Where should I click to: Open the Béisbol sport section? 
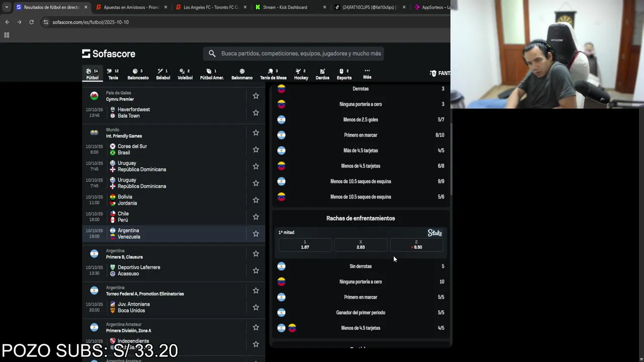163,74
